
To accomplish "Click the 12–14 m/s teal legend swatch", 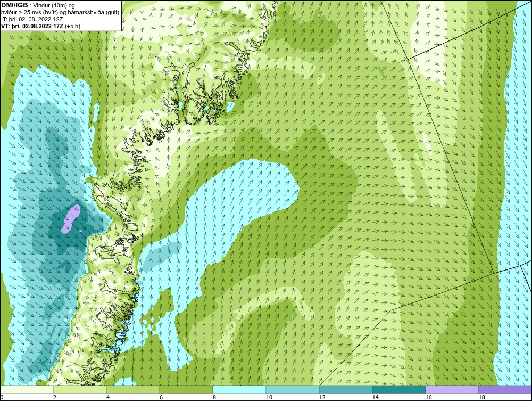I will 345,389.
